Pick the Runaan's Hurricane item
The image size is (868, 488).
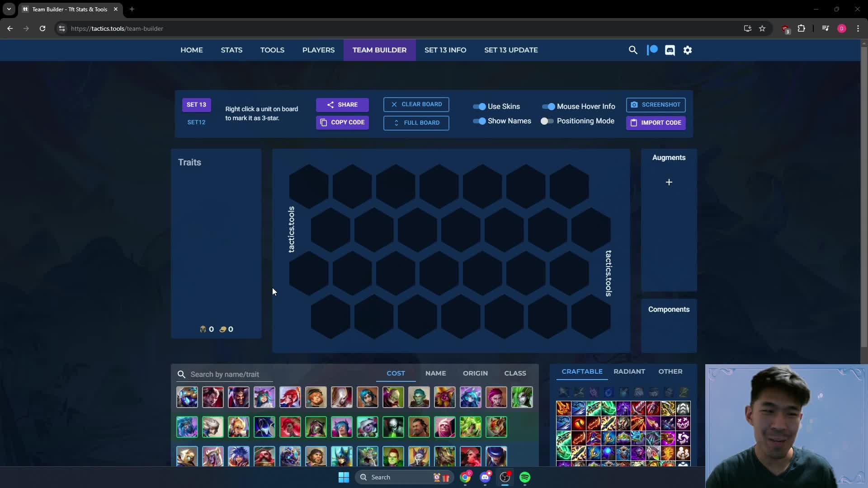click(638, 423)
